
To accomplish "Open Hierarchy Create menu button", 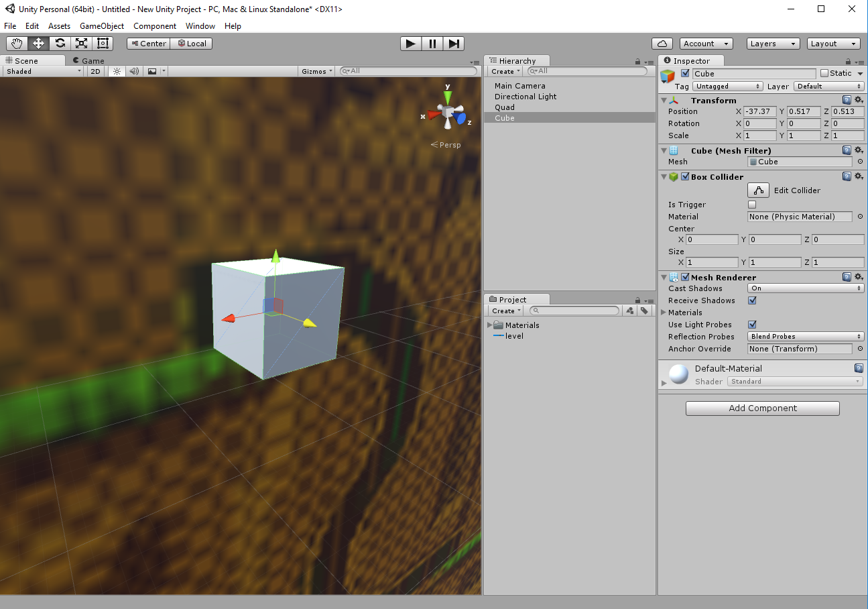I will [505, 71].
